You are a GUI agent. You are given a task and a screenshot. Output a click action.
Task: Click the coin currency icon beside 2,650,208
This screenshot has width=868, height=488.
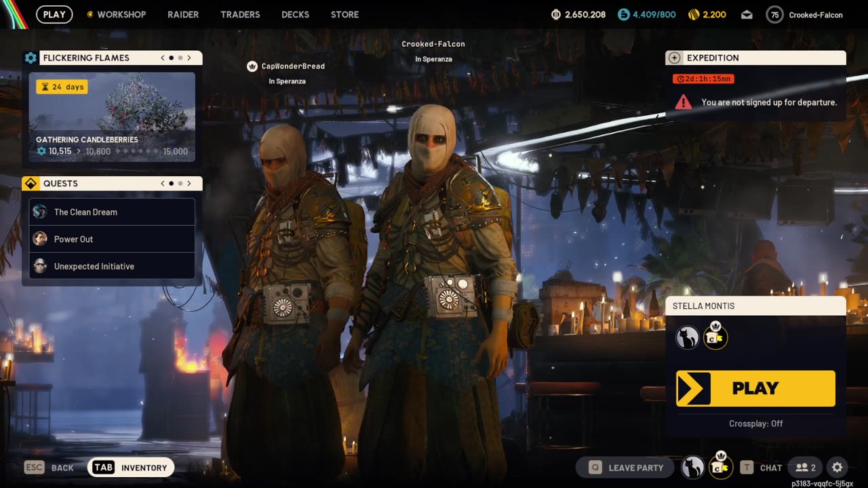(x=556, y=14)
